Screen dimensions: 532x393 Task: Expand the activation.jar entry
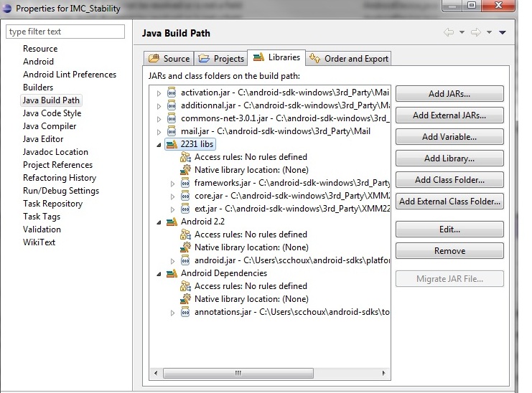(159, 93)
